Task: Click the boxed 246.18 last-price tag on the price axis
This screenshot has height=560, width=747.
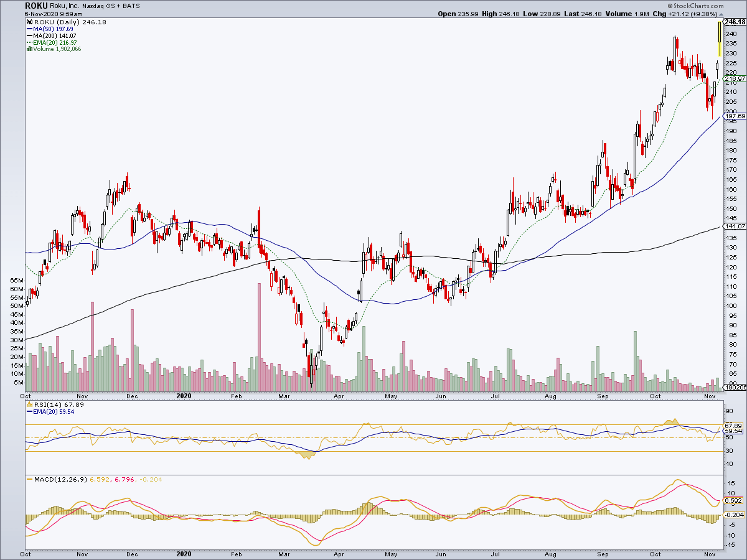Action: [x=735, y=22]
